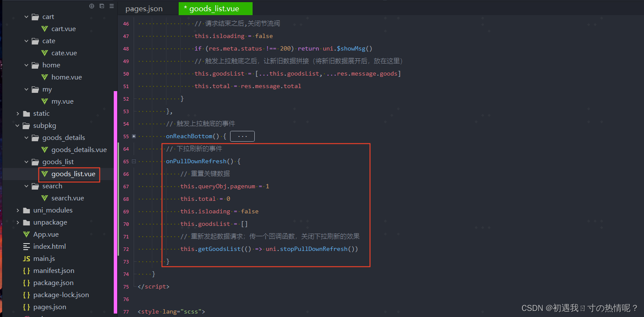Image resolution: width=644 pixels, height=317 pixels.
Task: Click $showMsg in line 48
Action: [351, 49]
